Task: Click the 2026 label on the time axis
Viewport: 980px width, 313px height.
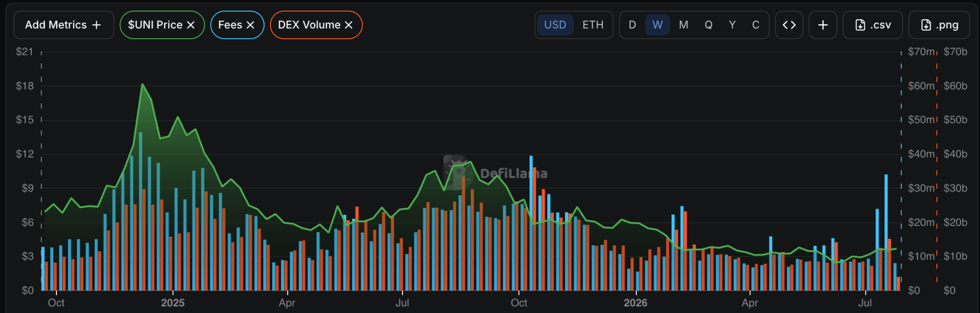Action: tap(635, 303)
